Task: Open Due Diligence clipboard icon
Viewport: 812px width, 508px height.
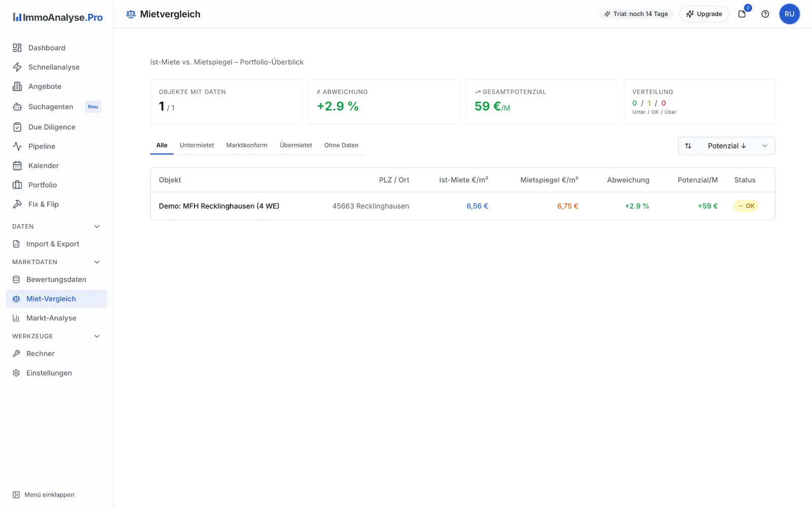Action: (x=17, y=127)
